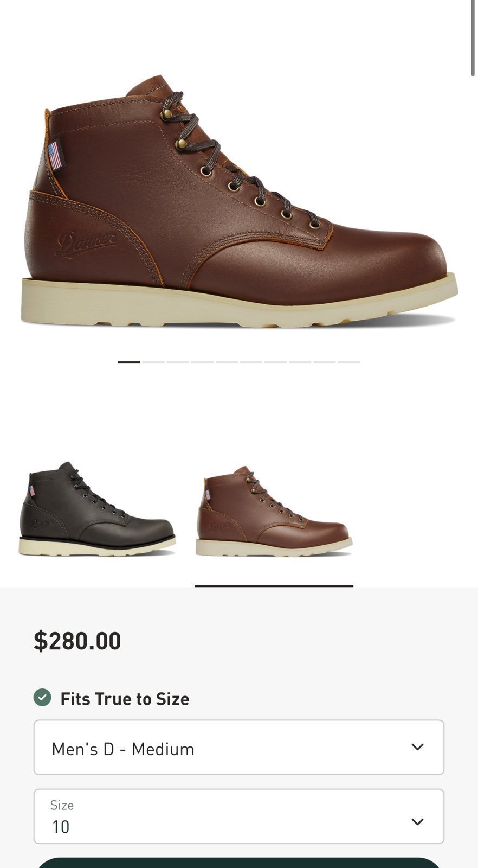Viewport: 478px width, 868px height.
Task: Open the Size 10 dropdown
Action: (x=239, y=816)
